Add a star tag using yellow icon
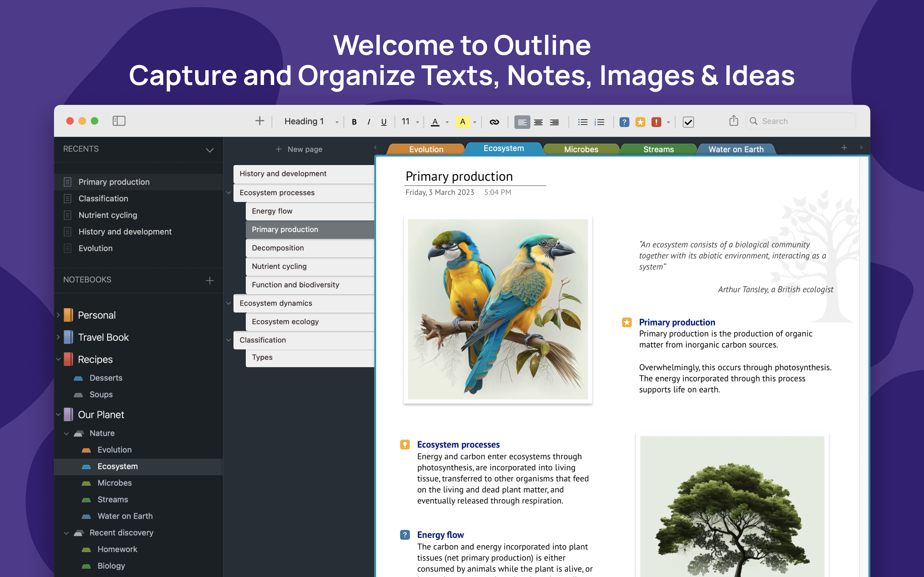924x577 pixels. click(x=640, y=121)
